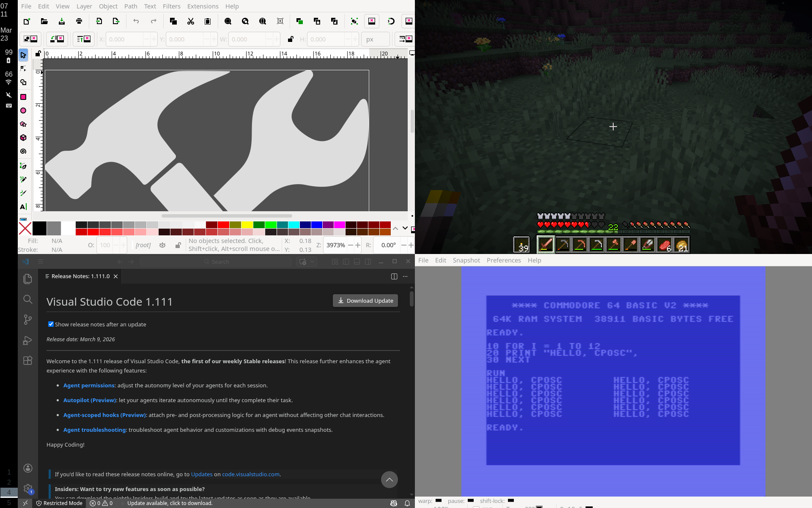Click the Download Update button
This screenshot has height=508, width=812.
[365, 301]
